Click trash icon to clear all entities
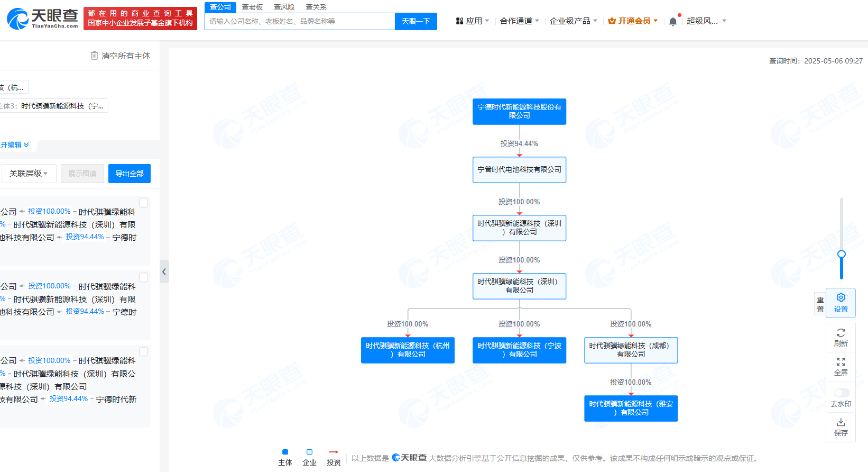 [x=95, y=56]
